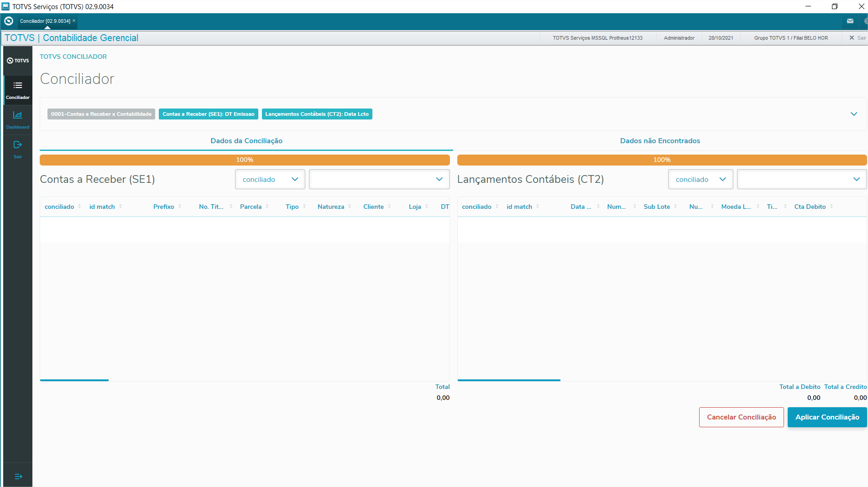This screenshot has height=487, width=868.
Task: Click the Total a Debito label
Action: point(800,387)
